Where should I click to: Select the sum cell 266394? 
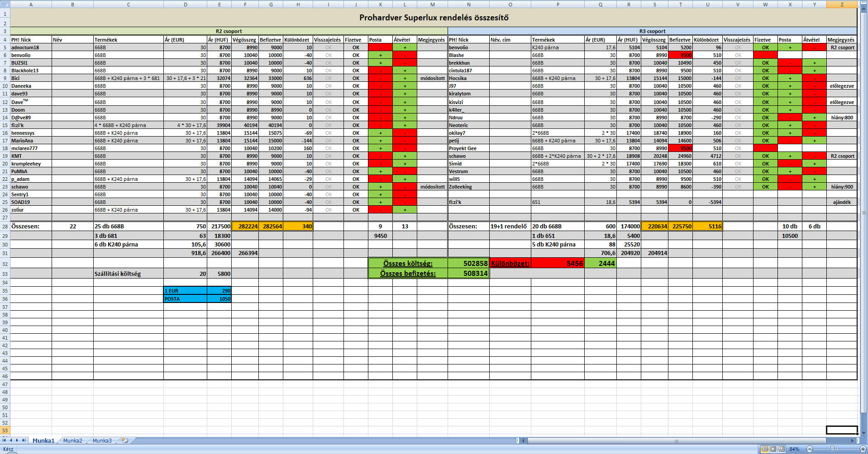coord(245,253)
